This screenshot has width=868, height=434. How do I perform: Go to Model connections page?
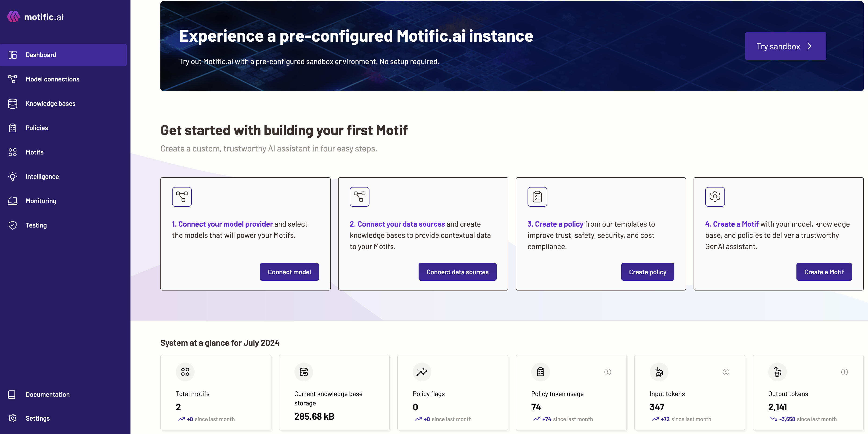pos(63,79)
